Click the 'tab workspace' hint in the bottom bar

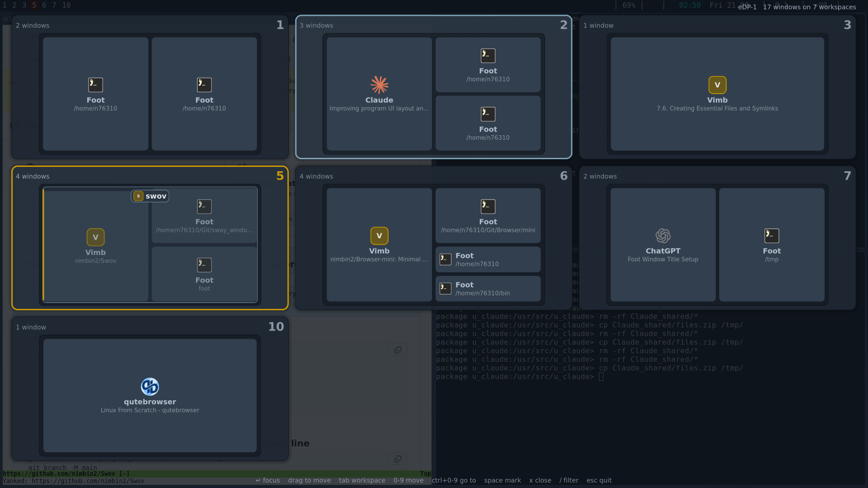(362, 480)
